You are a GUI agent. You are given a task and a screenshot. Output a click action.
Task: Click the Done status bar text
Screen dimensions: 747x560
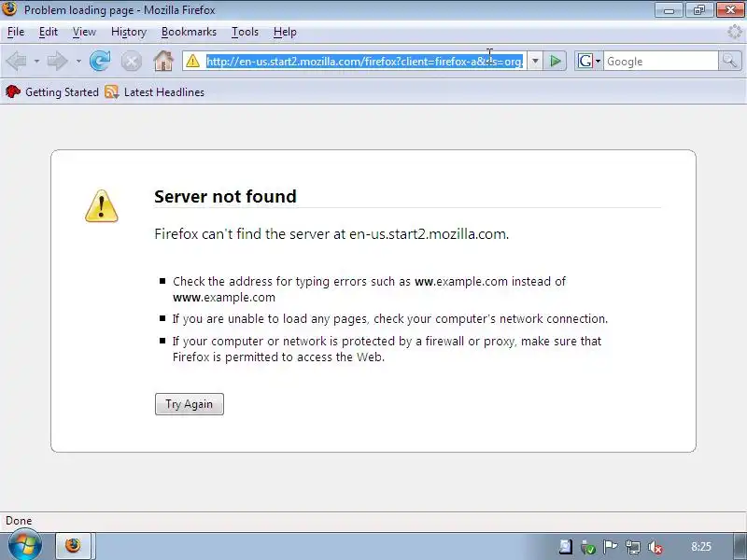click(x=19, y=521)
